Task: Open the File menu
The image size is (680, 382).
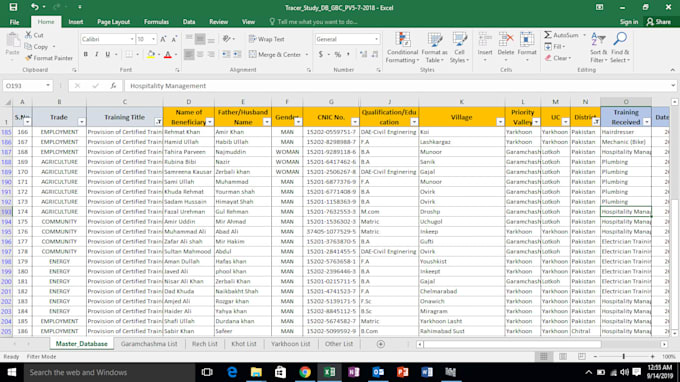Action: [x=14, y=22]
